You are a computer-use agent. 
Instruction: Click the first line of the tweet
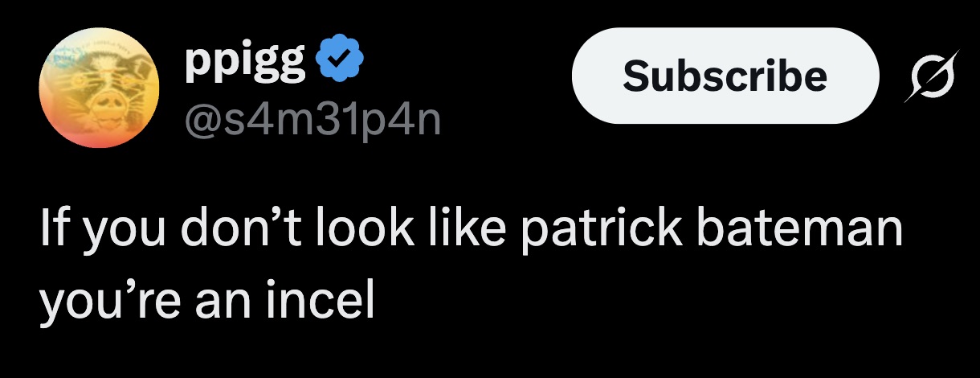coord(470,228)
